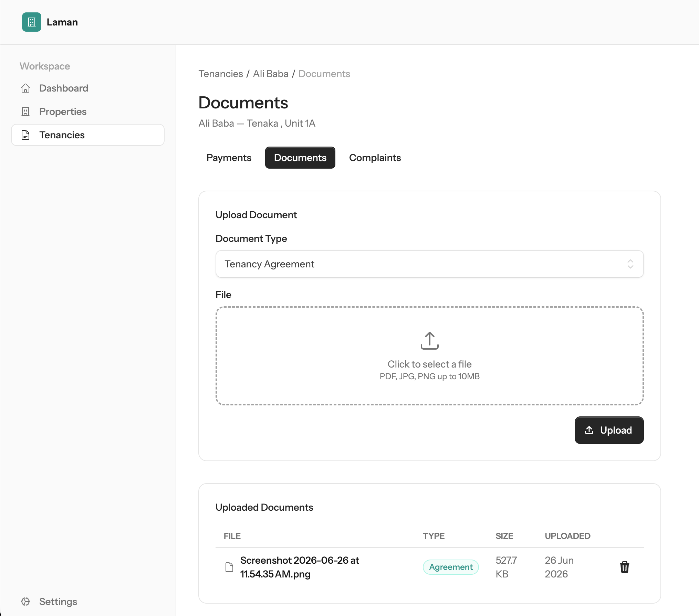
Task: Go to Ali Baba breadcrumb link
Action: pyautogui.click(x=271, y=74)
